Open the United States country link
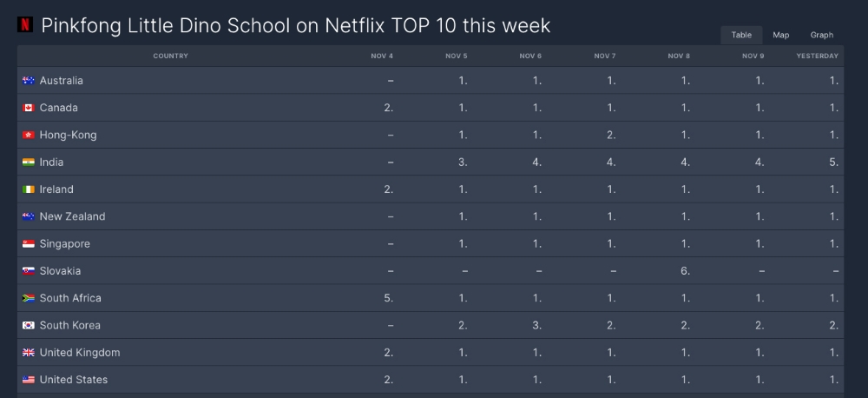 tap(74, 380)
